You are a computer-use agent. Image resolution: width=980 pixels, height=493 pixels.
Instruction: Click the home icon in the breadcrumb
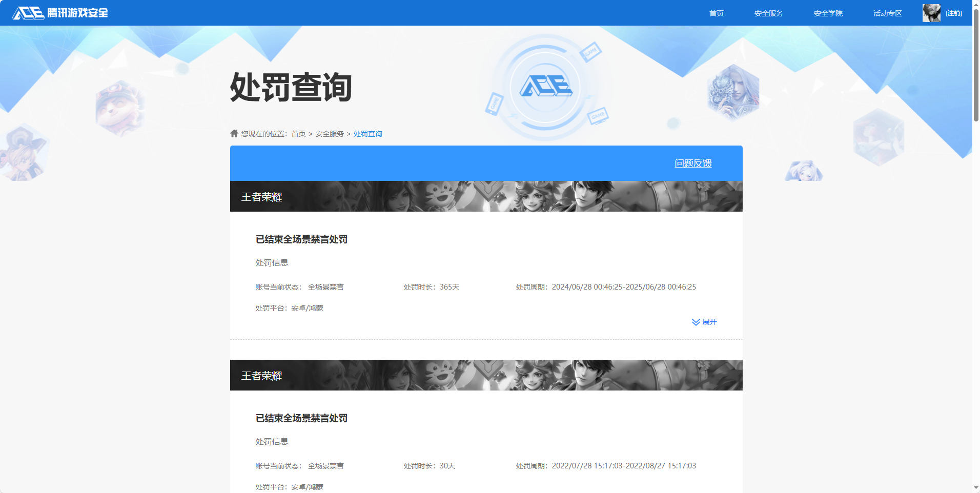pyautogui.click(x=233, y=133)
